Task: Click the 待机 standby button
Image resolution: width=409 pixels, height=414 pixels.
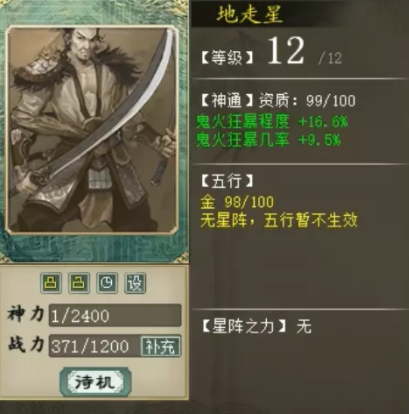Action: (x=95, y=382)
